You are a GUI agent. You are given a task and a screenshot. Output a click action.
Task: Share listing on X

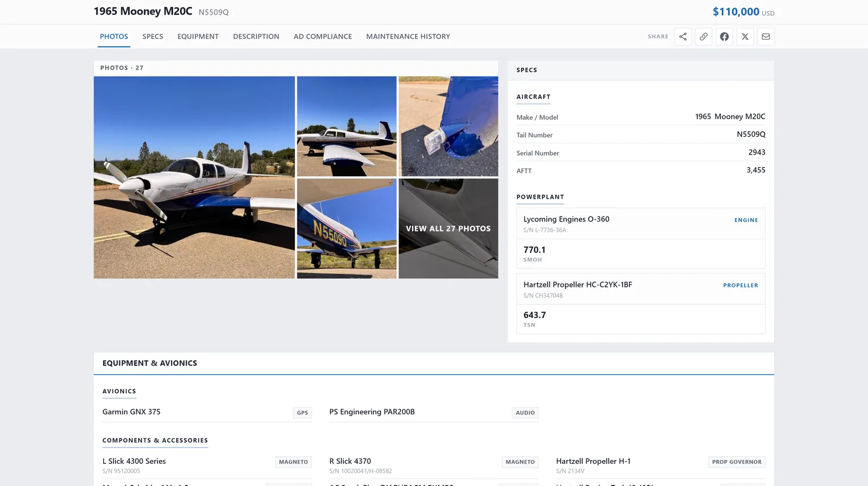click(x=745, y=36)
